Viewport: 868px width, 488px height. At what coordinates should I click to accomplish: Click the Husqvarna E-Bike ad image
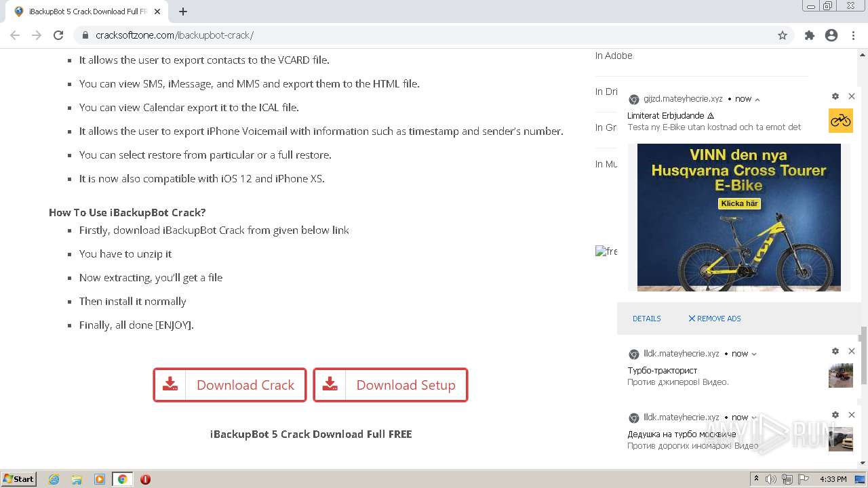(739, 218)
